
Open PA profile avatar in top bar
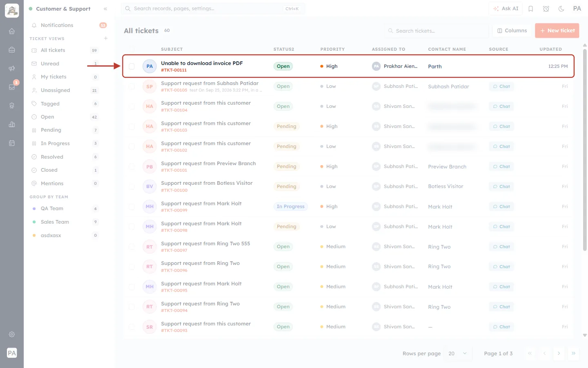(x=577, y=9)
